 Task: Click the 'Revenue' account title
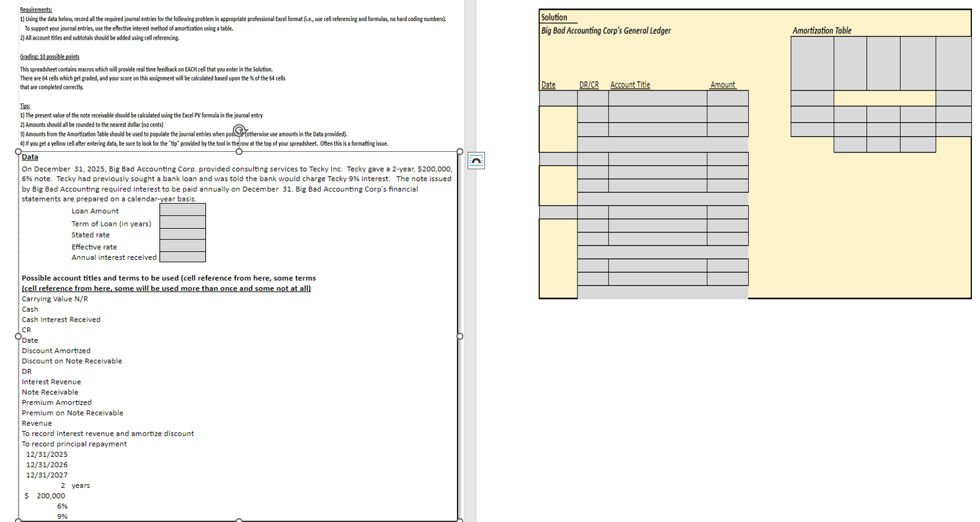point(37,423)
